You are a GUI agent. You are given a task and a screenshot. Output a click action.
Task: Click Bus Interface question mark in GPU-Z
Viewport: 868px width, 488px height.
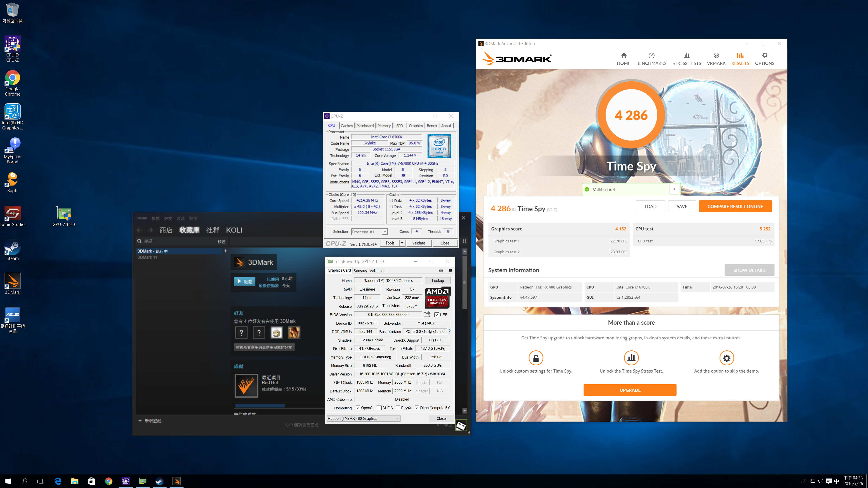click(449, 331)
